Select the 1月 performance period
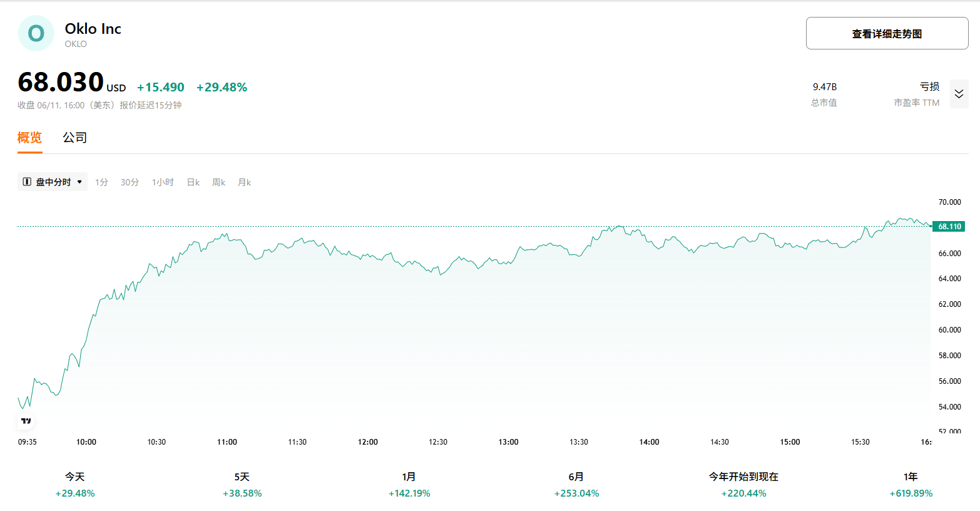The width and height of the screenshot is (980, 511). point(409,485)
